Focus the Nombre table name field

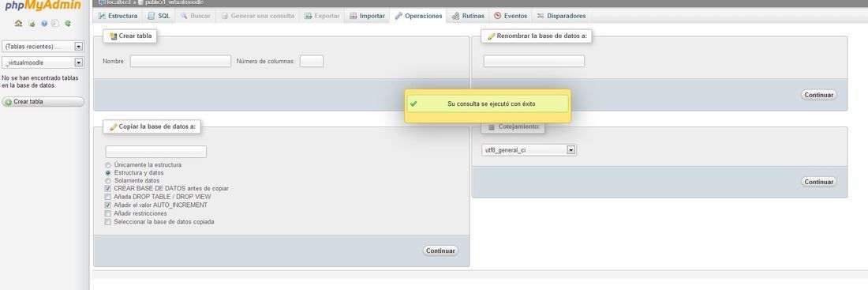point(181,61)
